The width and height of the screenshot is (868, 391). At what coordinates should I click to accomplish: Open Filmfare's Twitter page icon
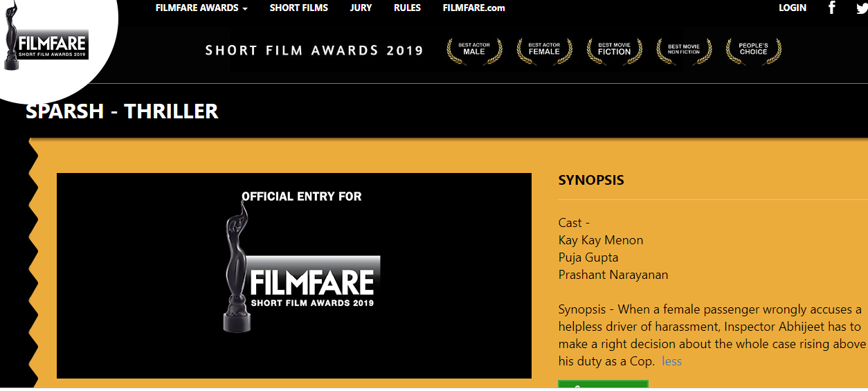(x=861, y=8)
